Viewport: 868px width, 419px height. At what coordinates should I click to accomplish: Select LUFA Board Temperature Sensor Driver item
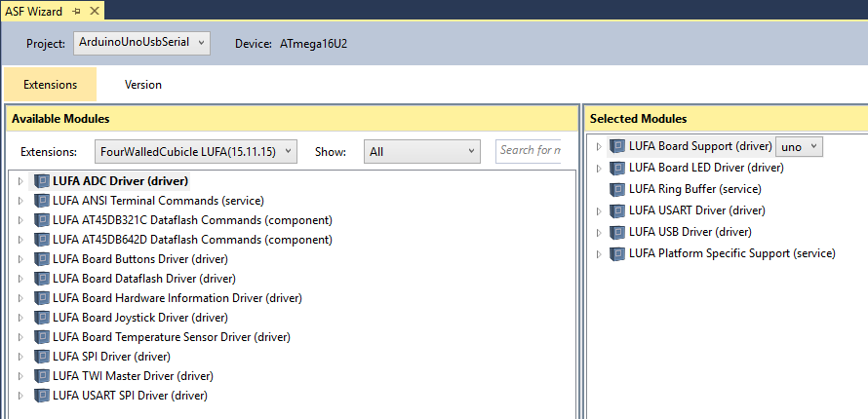click(172, 337)
